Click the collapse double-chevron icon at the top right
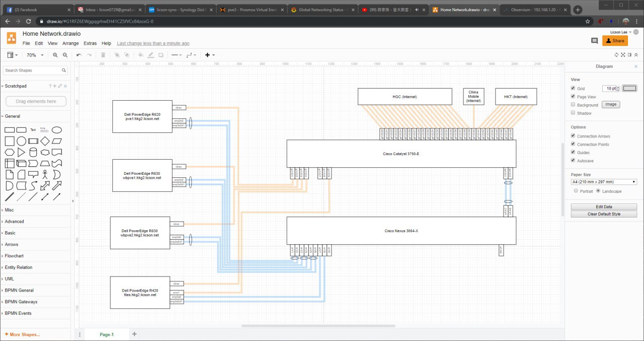This screenshot has width=644, height=341. [x=636, y=55]
